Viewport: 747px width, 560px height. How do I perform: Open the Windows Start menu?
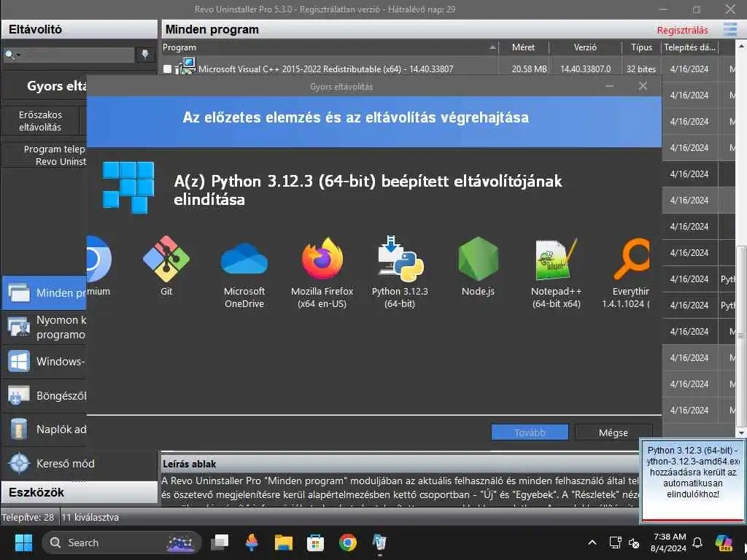point(23,542)
